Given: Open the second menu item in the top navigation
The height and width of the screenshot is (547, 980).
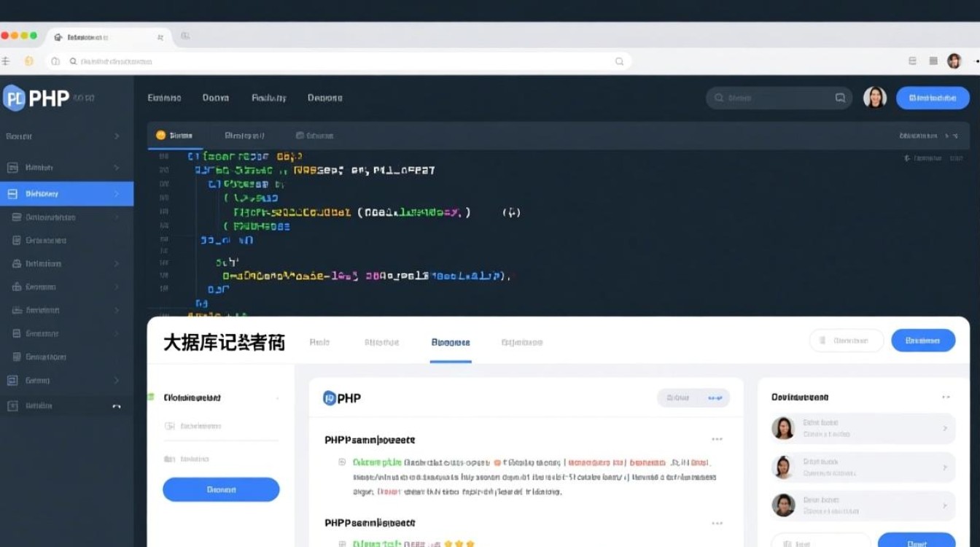Looking at the screenshot, I should point(215,97).
